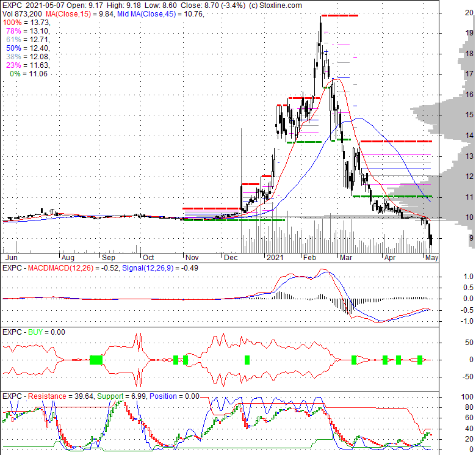Click the '38% = 12.08' Fibonacci level

(x=27, y=57)
